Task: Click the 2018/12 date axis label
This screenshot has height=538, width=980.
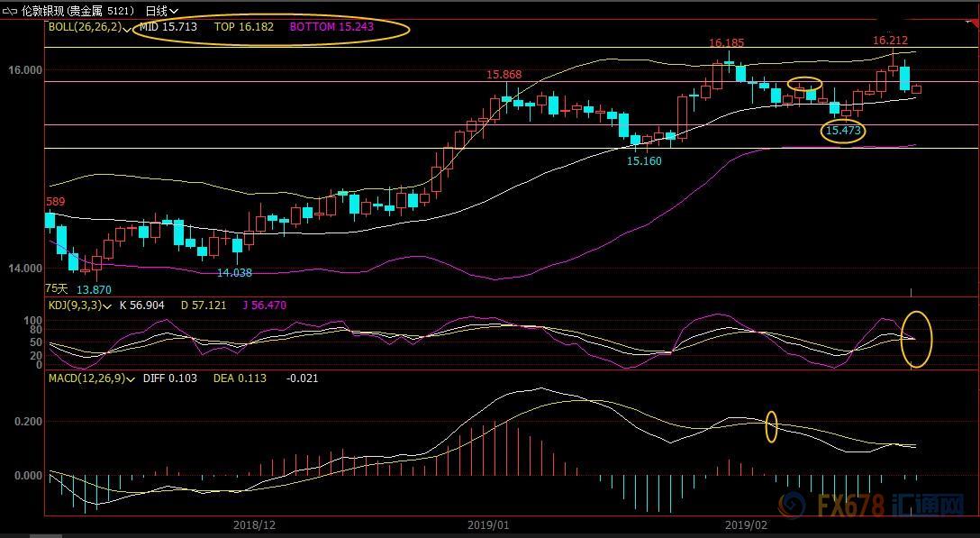Action: (254, 524)
